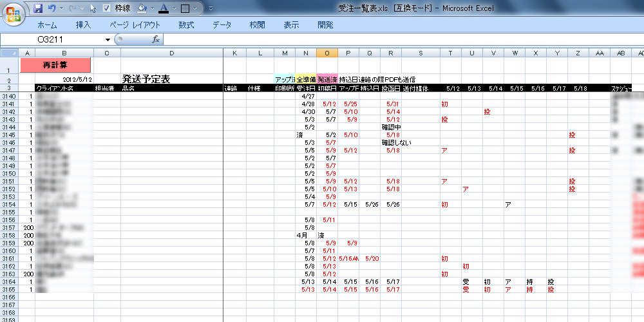This screenshot has width=644, height=322.
Task: Undo the last action
Action: [52, 8]
